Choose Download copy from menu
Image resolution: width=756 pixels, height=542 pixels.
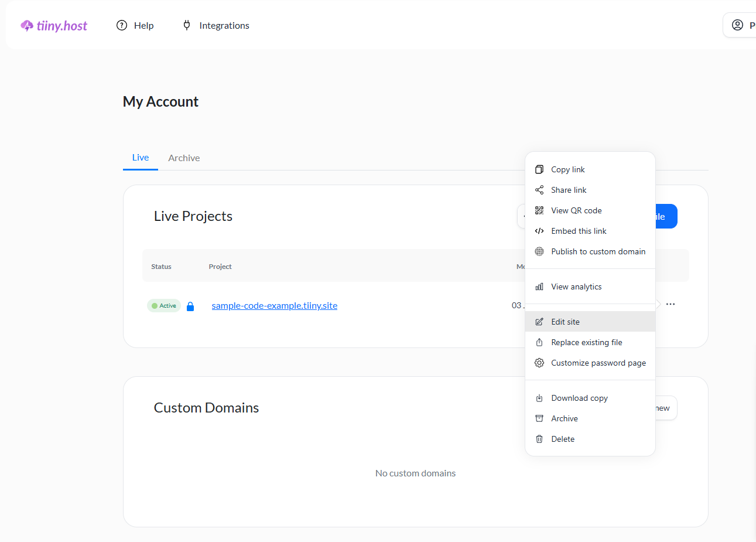point(579,398)
